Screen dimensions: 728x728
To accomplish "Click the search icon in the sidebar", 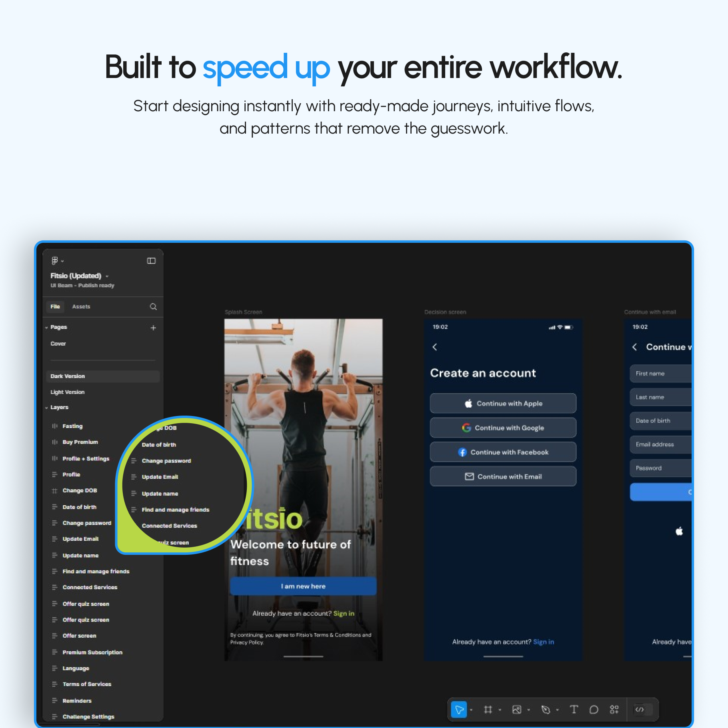I will [153, 307].
